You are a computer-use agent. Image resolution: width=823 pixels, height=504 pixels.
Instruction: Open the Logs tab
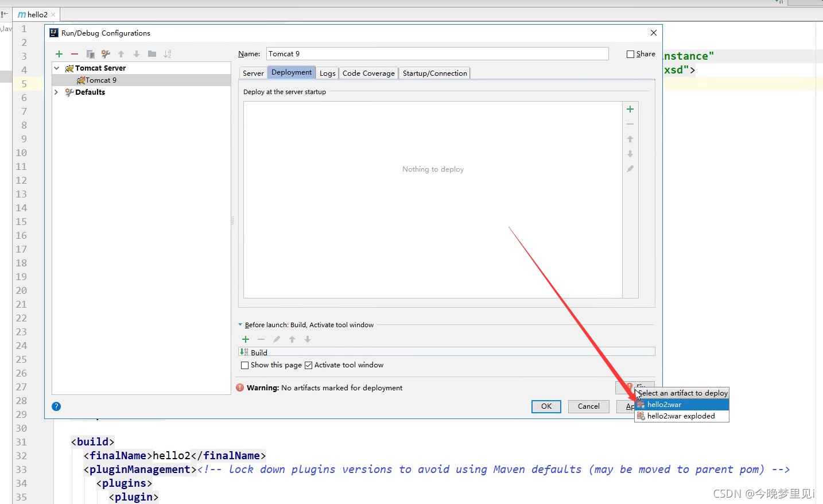[327, 73]
